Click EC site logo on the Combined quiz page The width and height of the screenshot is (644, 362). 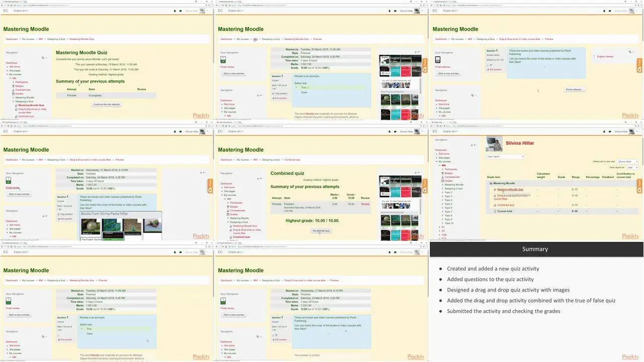coord(220,131)
